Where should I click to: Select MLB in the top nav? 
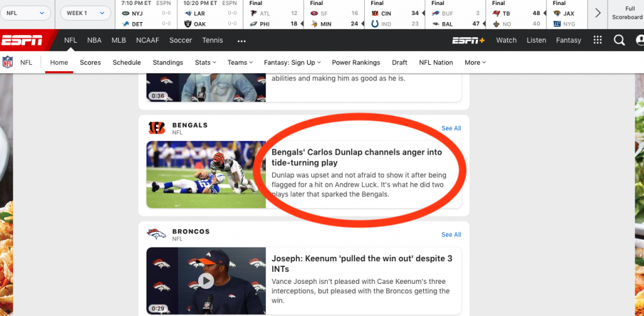coord(119,40)
